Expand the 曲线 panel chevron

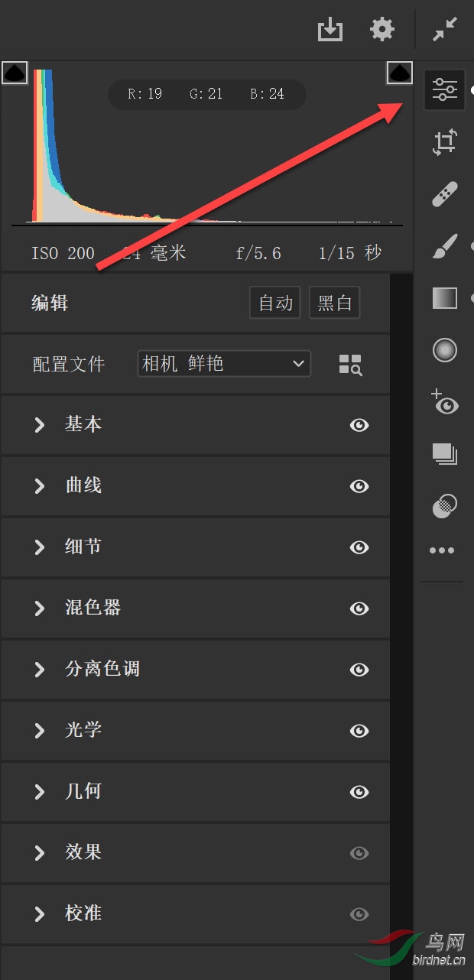pyautogui.click(x=39, y=486)
